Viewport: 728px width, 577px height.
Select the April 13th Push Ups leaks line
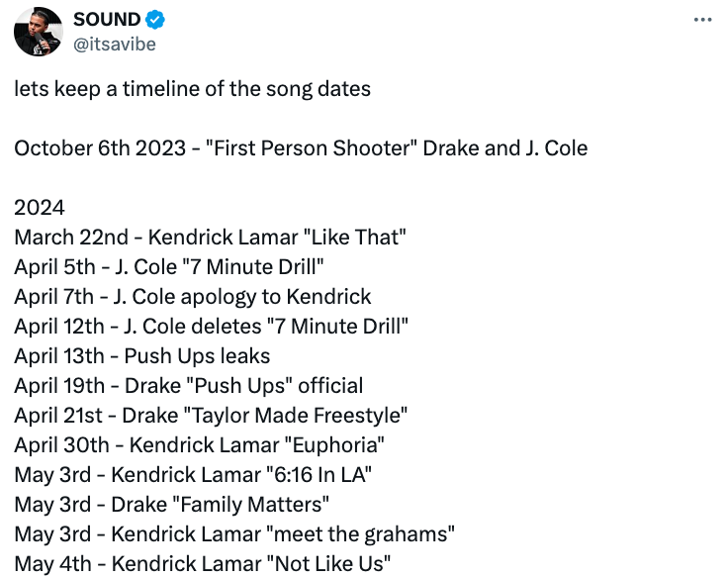pyautogui.click(x=142, y=356)
